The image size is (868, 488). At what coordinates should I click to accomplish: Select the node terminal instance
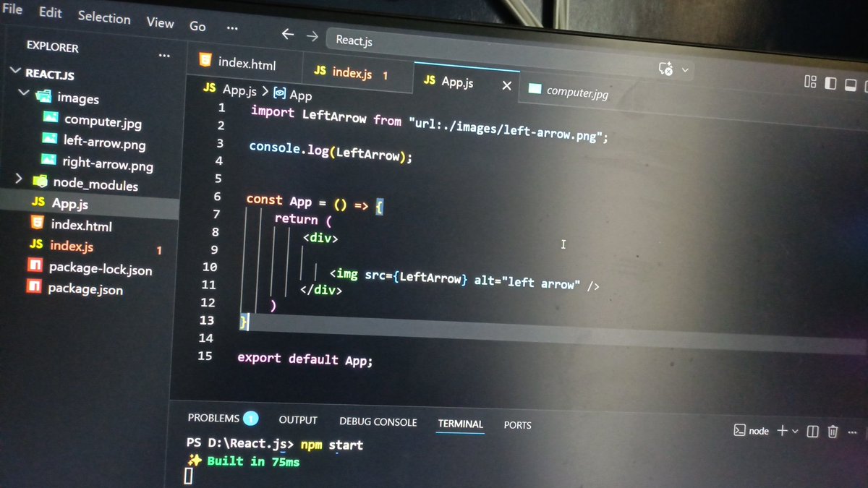click(x=752, y=430)
